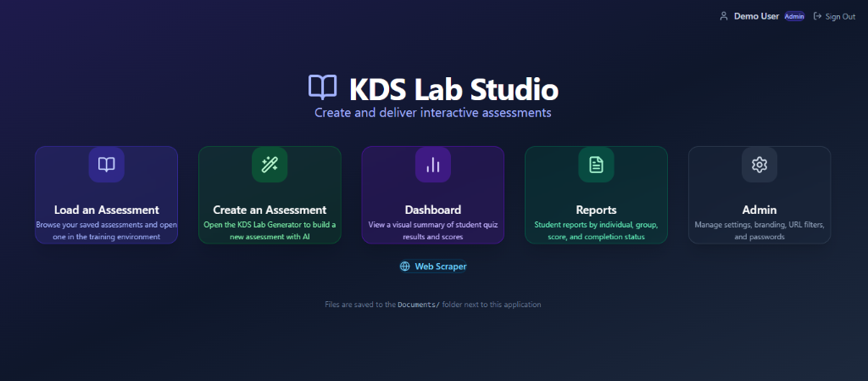Open the Reports card title
This screenshot has width=868, height=381.
[x=596, y=210]
